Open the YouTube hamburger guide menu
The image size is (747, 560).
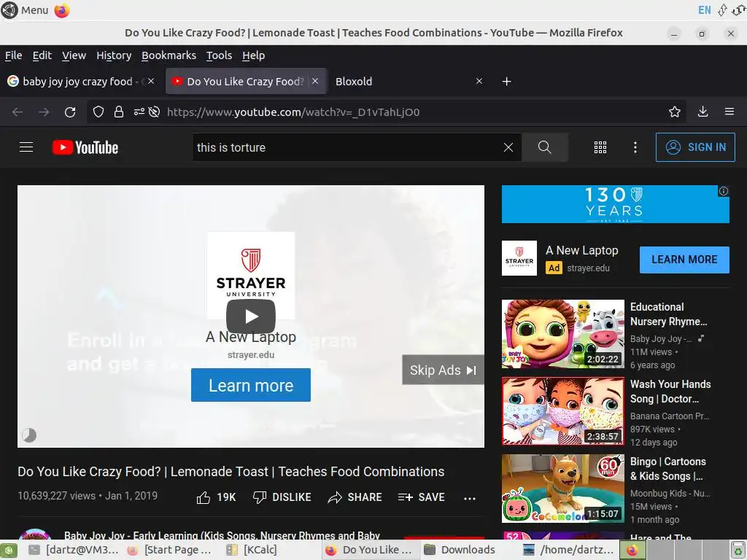tap(26, 147)
